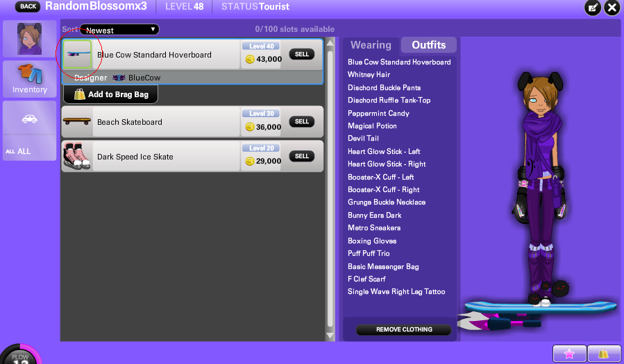The width and height of the screenshot is (624, 364).
Task: Click the STATUS Tourist label
Action: (x=255, y=7)
